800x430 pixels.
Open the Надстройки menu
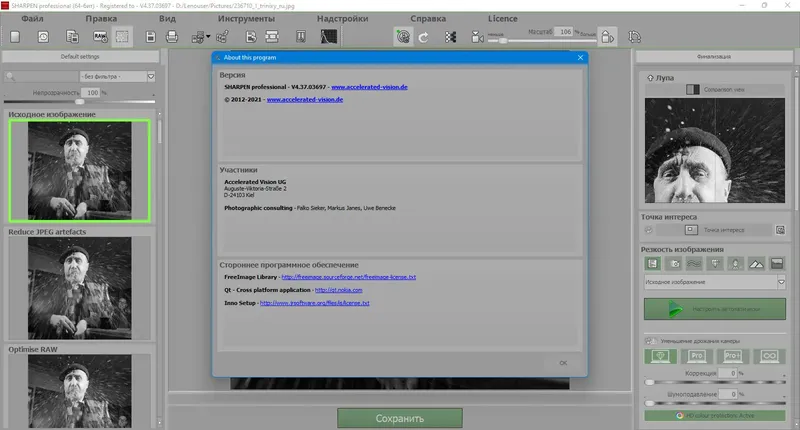[x=342, y=19]
